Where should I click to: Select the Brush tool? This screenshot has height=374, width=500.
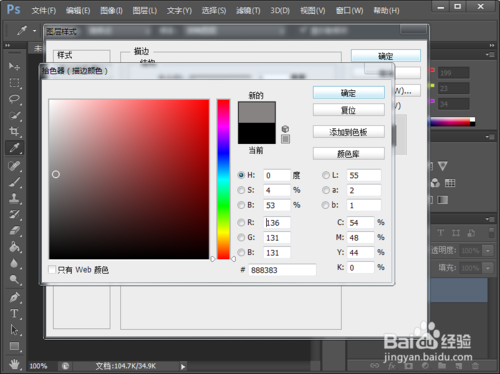(x=14, y=182)
